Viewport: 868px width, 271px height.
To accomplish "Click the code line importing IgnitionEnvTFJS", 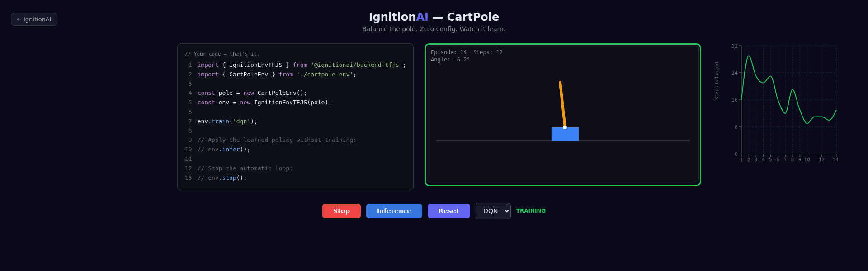I will (302, 65).
